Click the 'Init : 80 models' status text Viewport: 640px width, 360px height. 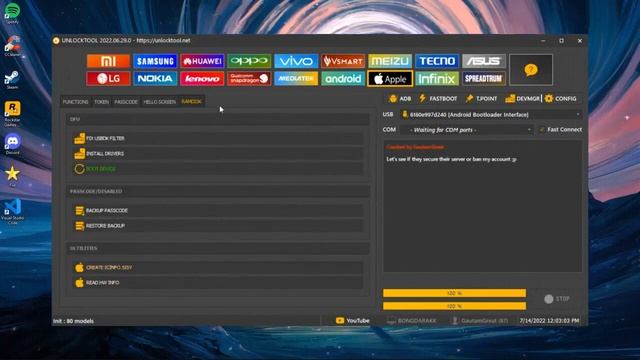[73, 321]
